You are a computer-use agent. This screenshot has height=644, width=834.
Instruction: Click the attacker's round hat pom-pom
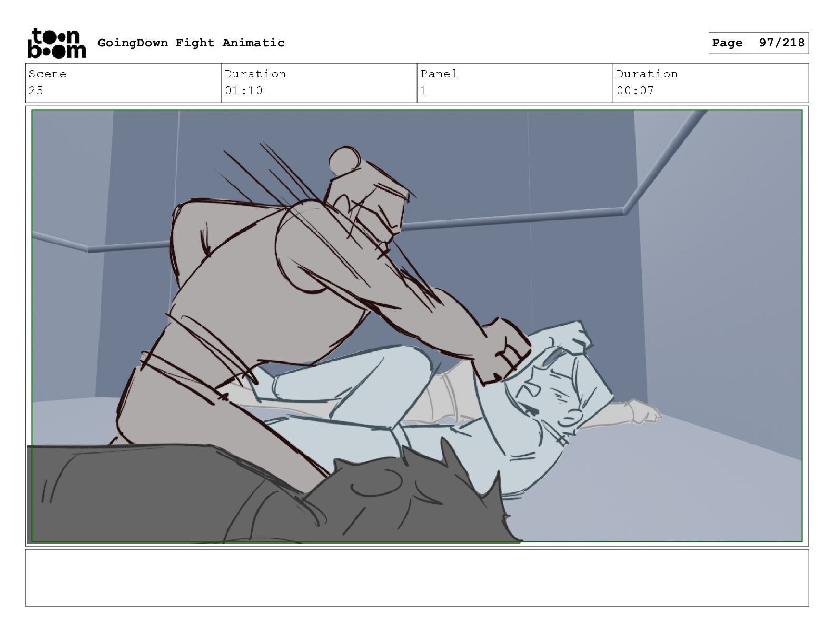344,161
